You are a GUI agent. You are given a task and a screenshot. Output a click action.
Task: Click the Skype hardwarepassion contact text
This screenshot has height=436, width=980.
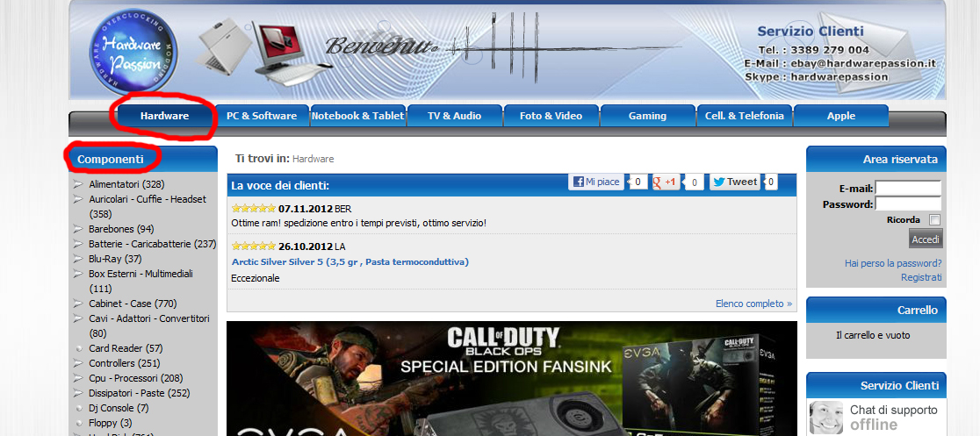[x=817, y=77]
